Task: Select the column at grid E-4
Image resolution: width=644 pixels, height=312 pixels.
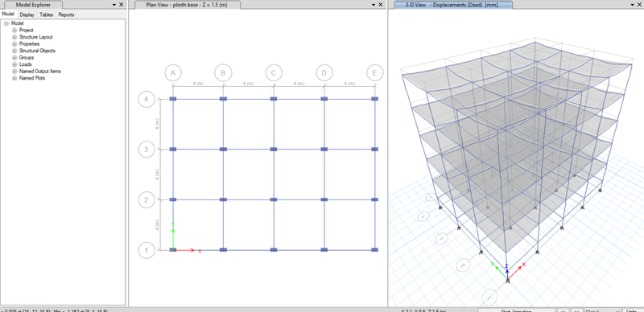Action: [374, 99]
